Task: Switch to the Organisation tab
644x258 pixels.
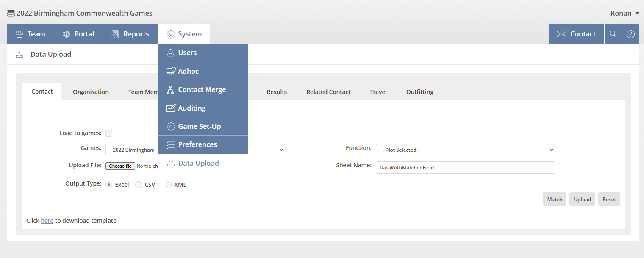Action: click(x=91, y=92)
